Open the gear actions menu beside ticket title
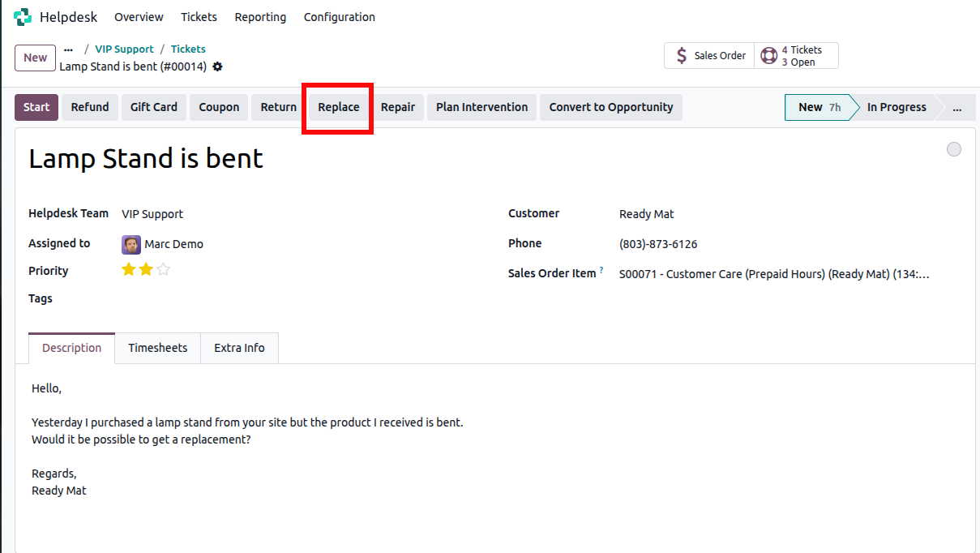The image size is (980, 553). click(217, 66)
